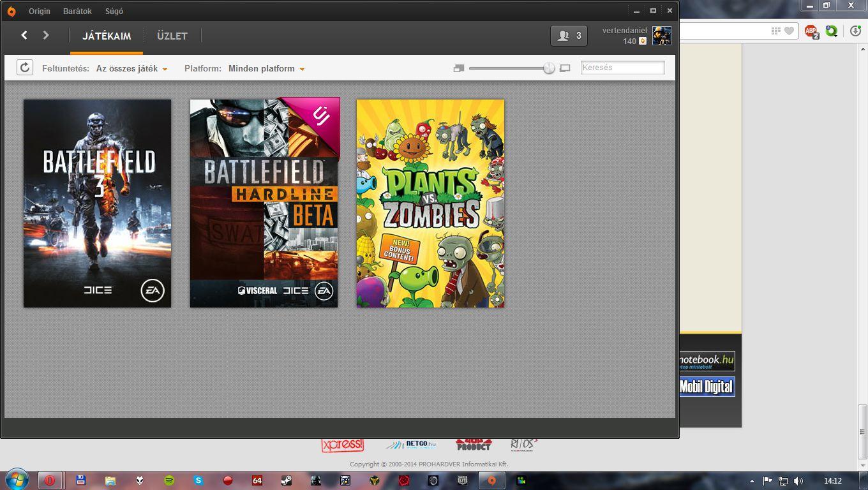868x490 pixels.
Task: Switch to the JÁTÉKAIM tab
Action: tap(107, 36)
